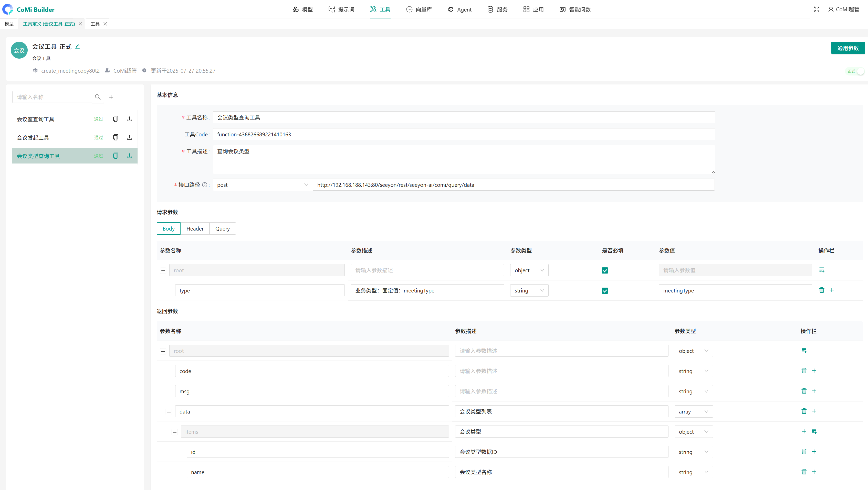Collapse the return root node

[163, 351]
